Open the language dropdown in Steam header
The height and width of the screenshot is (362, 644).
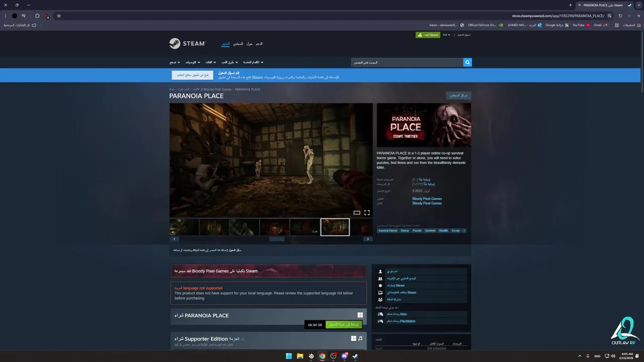pyautogui.click(x=446, y=35)
